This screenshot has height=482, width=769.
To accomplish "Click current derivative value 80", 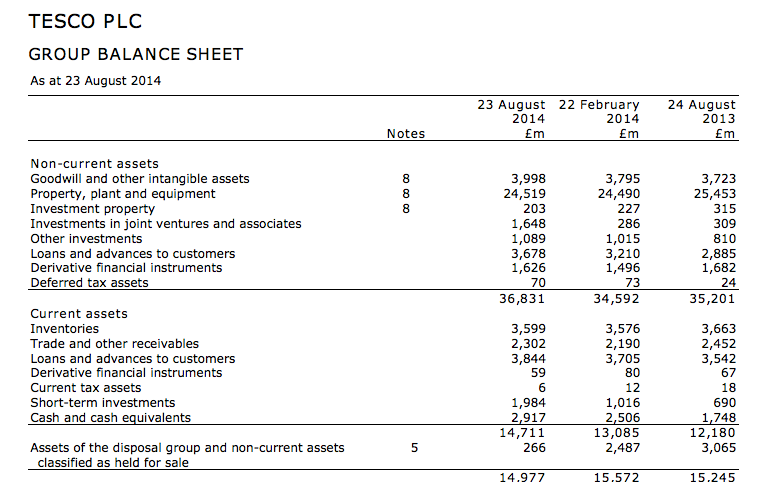I will pos(632,373).
